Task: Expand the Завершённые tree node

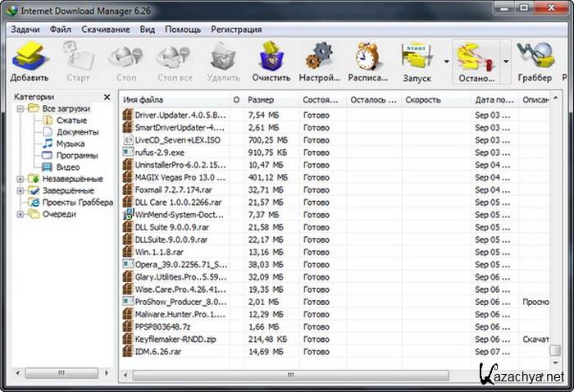Action: tap(20, 190)
